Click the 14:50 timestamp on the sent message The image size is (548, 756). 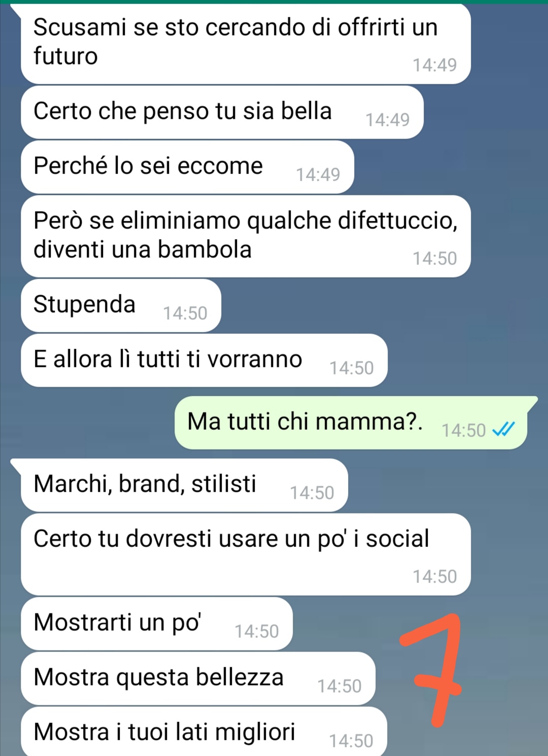click(x=464, y=430)
